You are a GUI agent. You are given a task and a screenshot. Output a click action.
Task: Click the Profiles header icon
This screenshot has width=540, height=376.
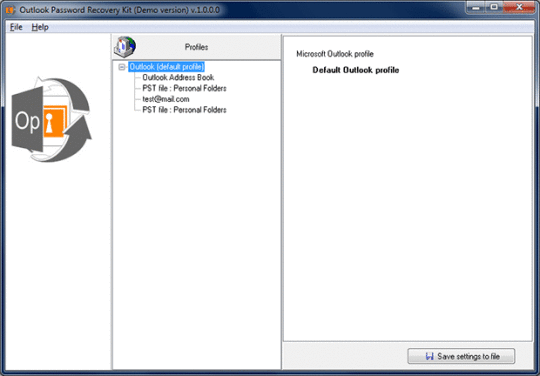click(x=125, y=47)
